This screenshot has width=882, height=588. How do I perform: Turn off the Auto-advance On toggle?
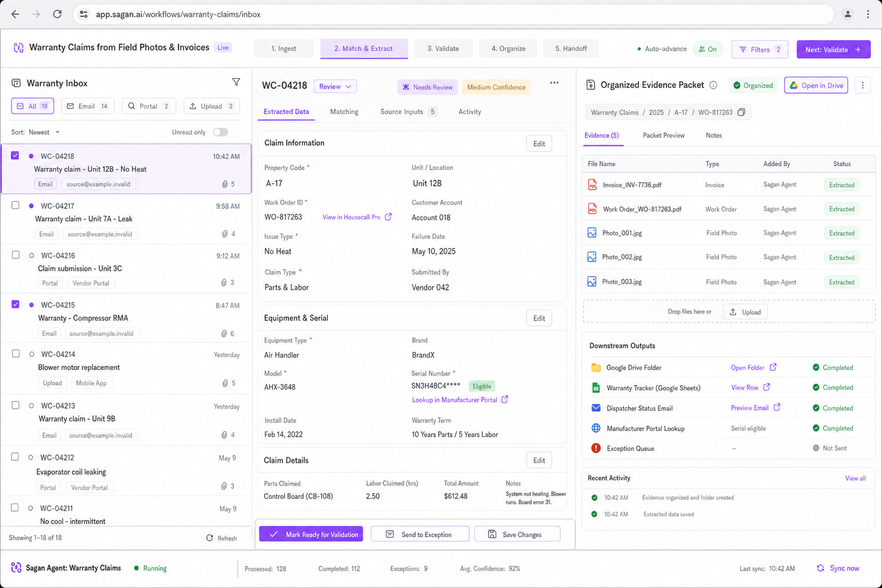pyautogui.click(x=707, y=49)
